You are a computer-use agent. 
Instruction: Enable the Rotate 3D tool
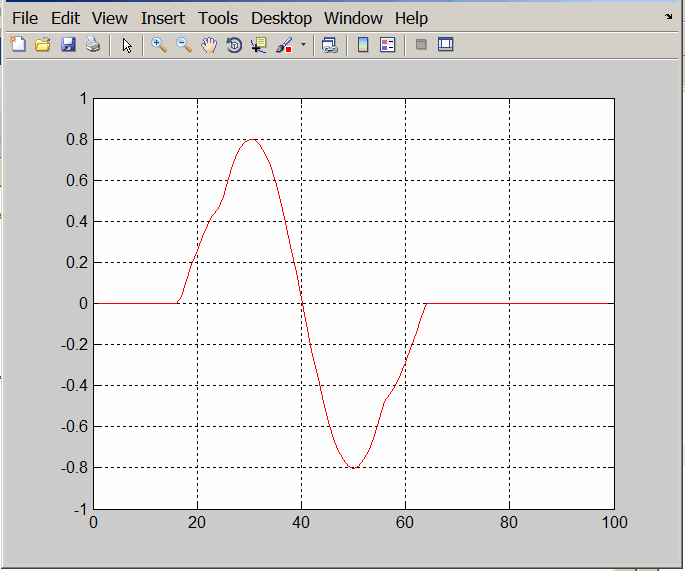234,45
